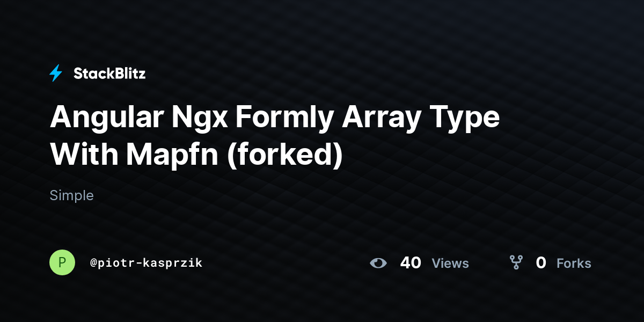
Task: Click the eye views icon
Action: point(378,263)
